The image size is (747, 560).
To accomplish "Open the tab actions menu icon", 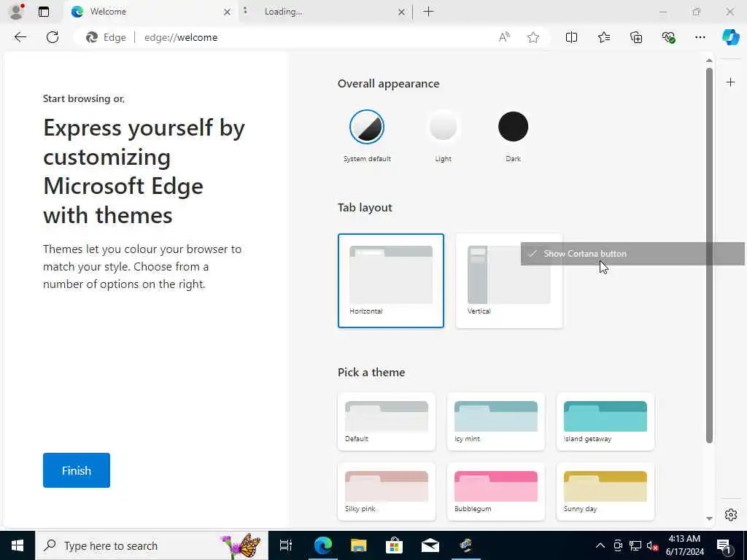I will click(x=43, y=12).
